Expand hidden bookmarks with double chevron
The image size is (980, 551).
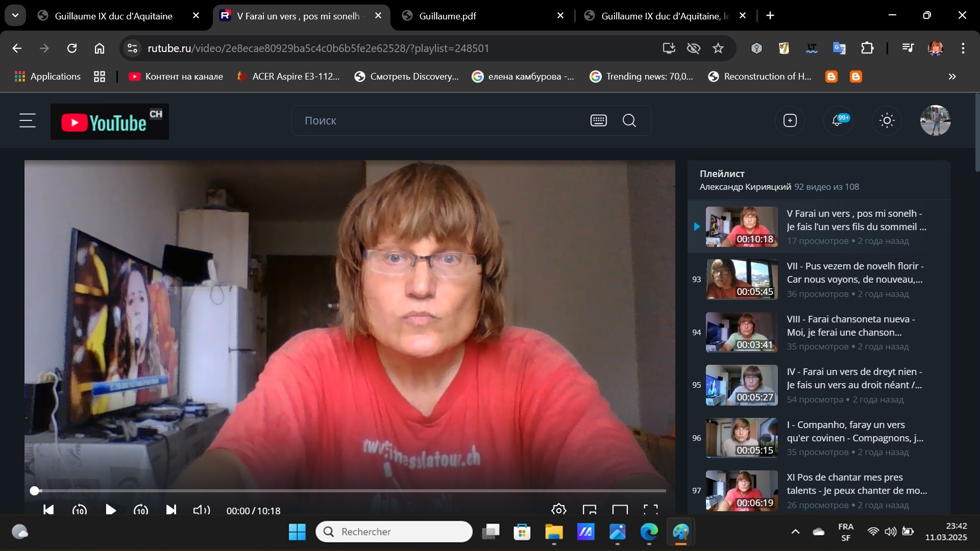952,77
